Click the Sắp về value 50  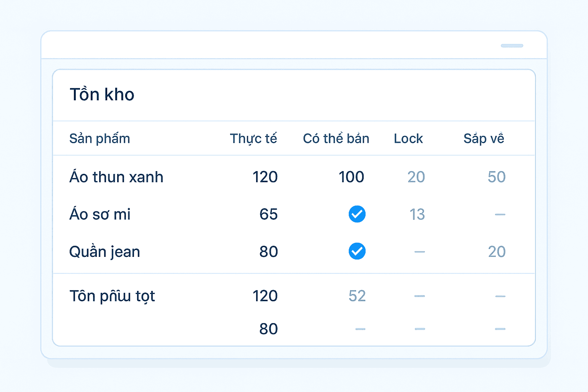click(497, 177)
